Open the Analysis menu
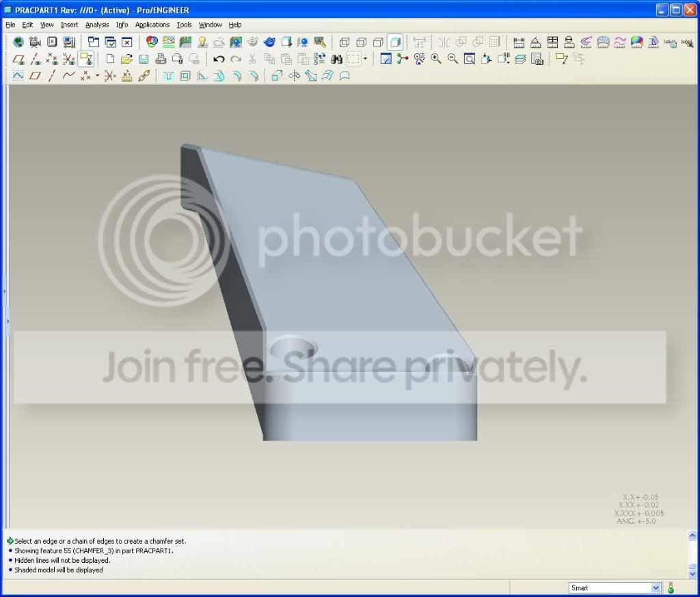700x597 pixels. pos(97,25)
